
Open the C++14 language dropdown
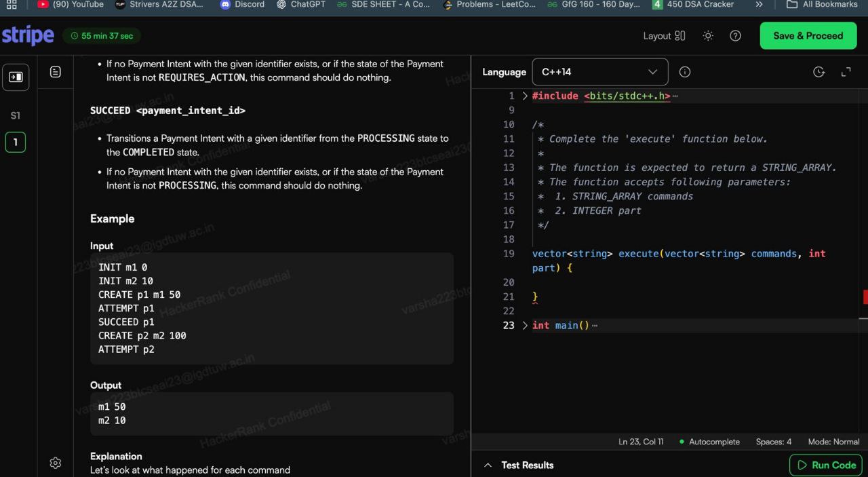coord(599,72)
